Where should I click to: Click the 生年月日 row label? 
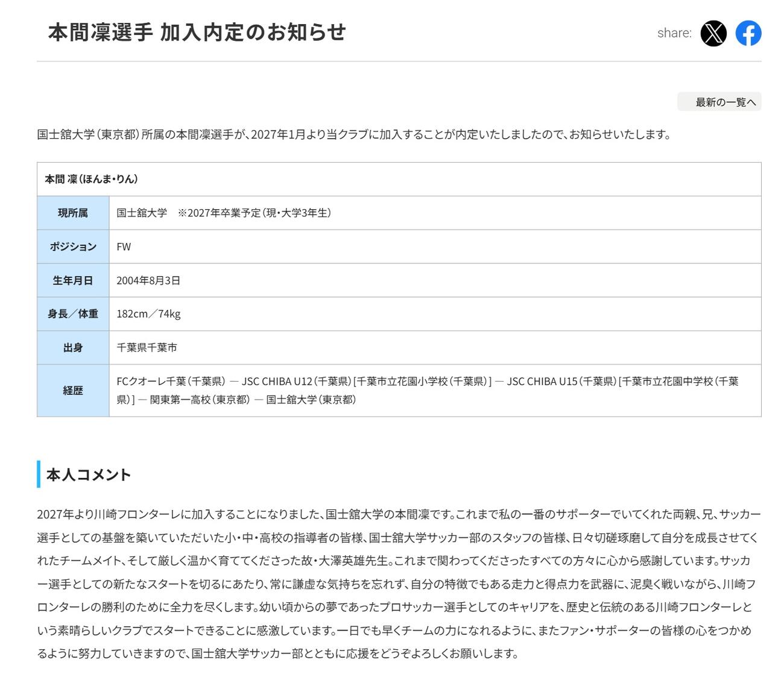[x=73, y=280]
